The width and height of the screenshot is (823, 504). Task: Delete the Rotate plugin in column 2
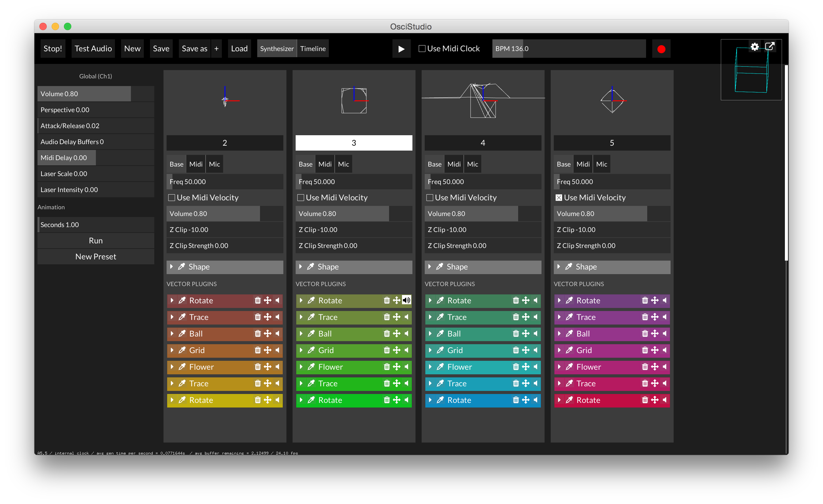(x=258, y=300)
